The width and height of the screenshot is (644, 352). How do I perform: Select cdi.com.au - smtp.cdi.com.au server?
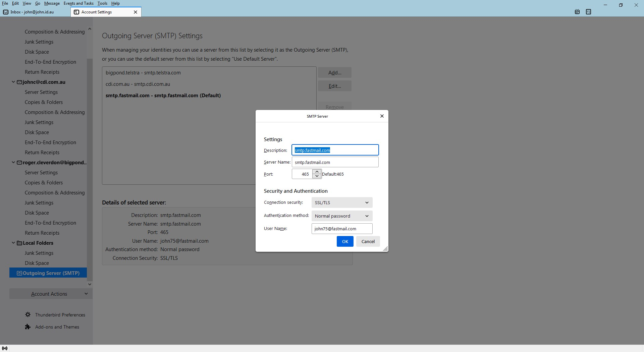tap(209, 84)
